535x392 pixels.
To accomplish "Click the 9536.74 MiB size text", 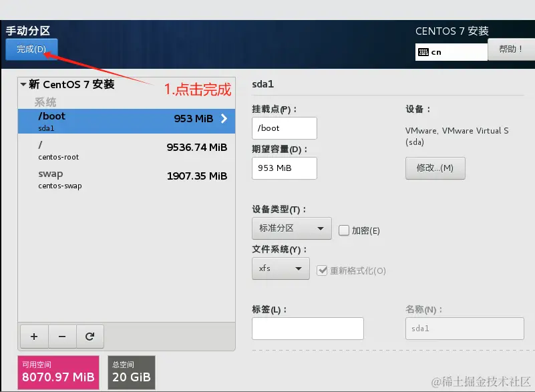I will 197,148.
